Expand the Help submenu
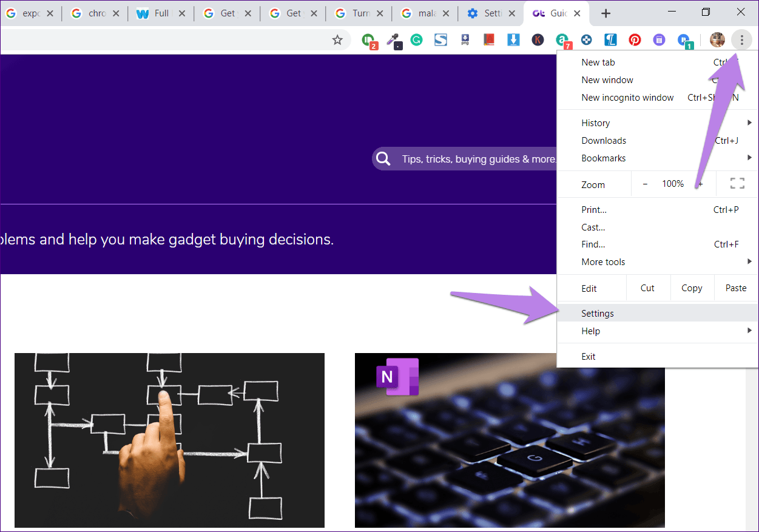The width and height of the screenshot is (759, 532). [x=658, y=331]
